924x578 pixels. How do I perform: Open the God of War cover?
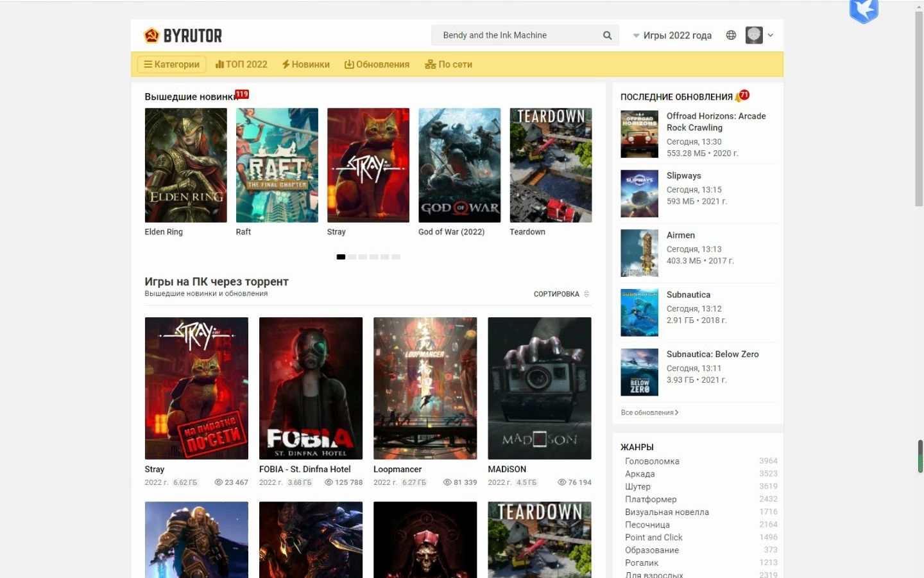click(459, 165)
